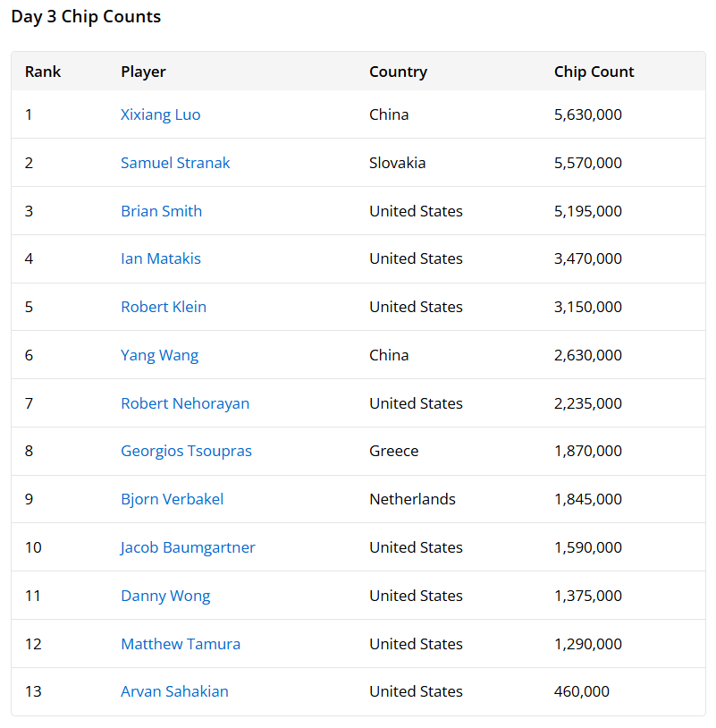The image size is (716, 728).
Task: Open Samuel Stranak player link
Action: point(175,163)
